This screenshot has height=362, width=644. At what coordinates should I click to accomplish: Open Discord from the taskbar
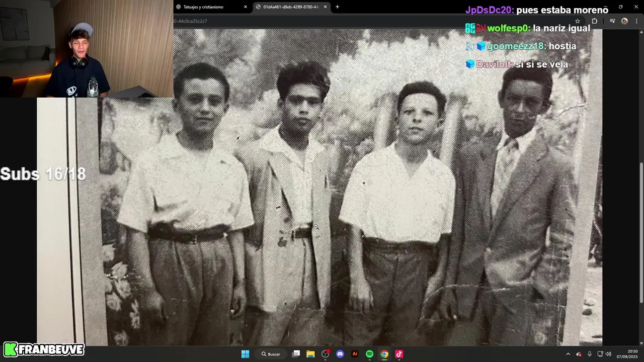[x=340, y=354]
